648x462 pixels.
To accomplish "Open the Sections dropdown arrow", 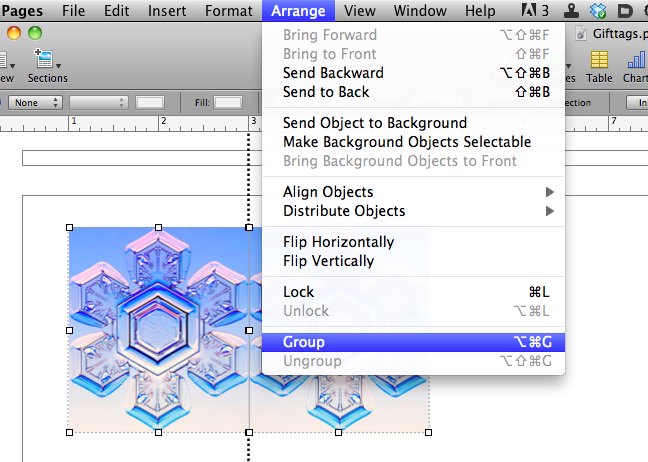I will (x=59, y=66).
